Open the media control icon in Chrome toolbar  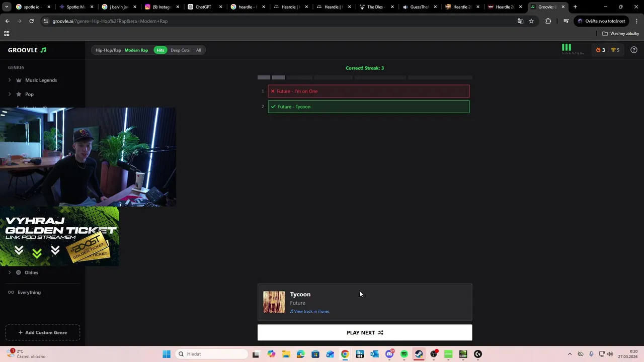[566, 21]
